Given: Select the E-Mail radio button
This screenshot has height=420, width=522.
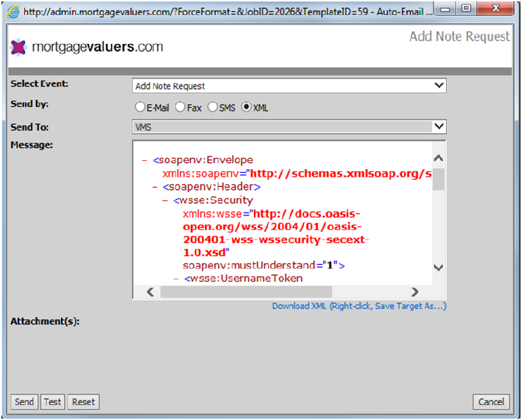Looking at the screenshot, I should [x=140, y=107].
